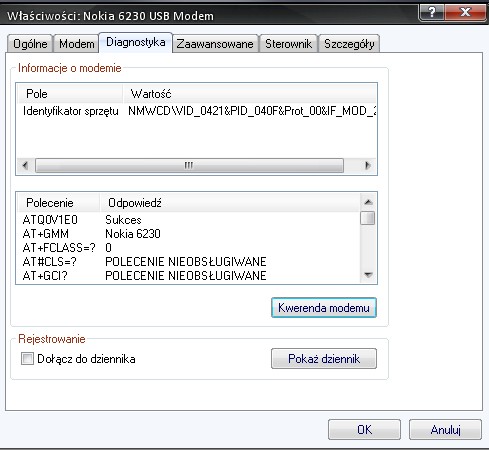The height and width of the screenshot is (450, 489).
Task: Click down arrow of command list scrollbar
Action: (x=368, y=275)
